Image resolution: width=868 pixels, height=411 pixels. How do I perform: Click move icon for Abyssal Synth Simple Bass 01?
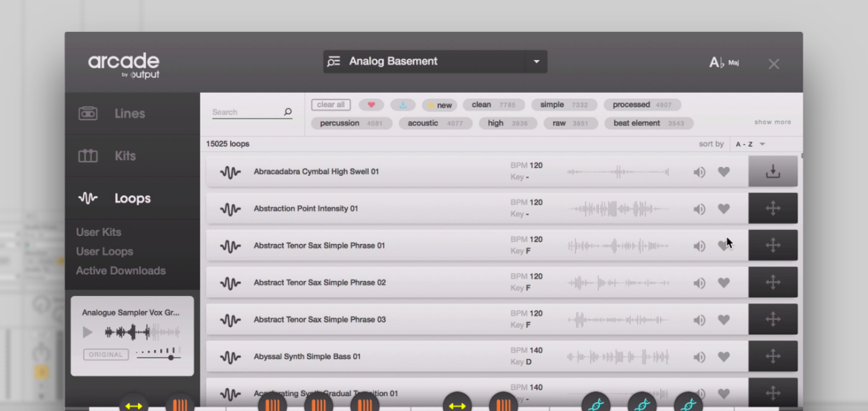(x=773, y=356)
